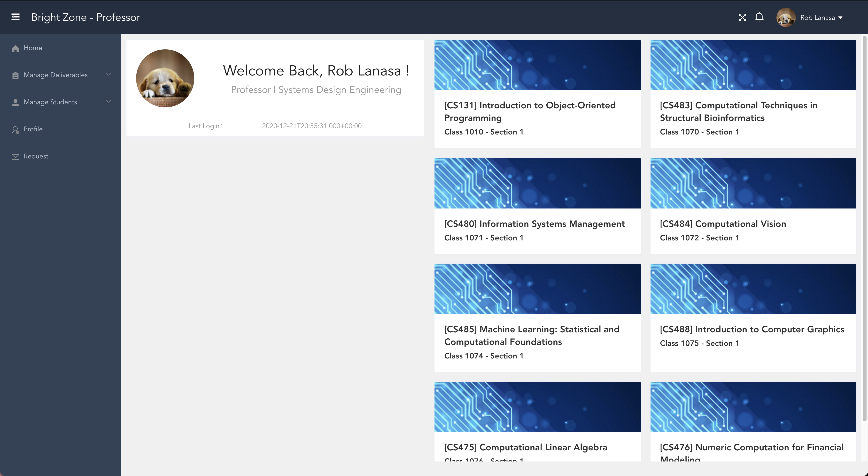Click the CS480 Information Systems banner image
Viewport: 868px width, 476px height.
click(x=537, y=183)
